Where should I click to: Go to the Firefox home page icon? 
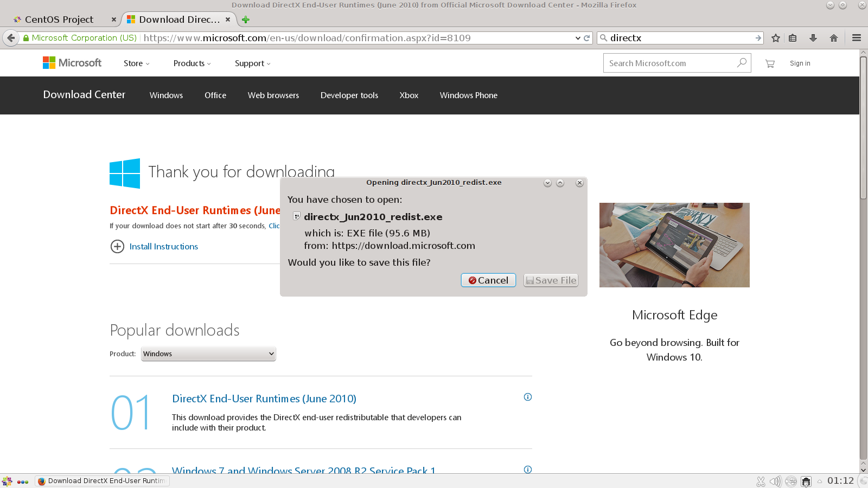834,38
